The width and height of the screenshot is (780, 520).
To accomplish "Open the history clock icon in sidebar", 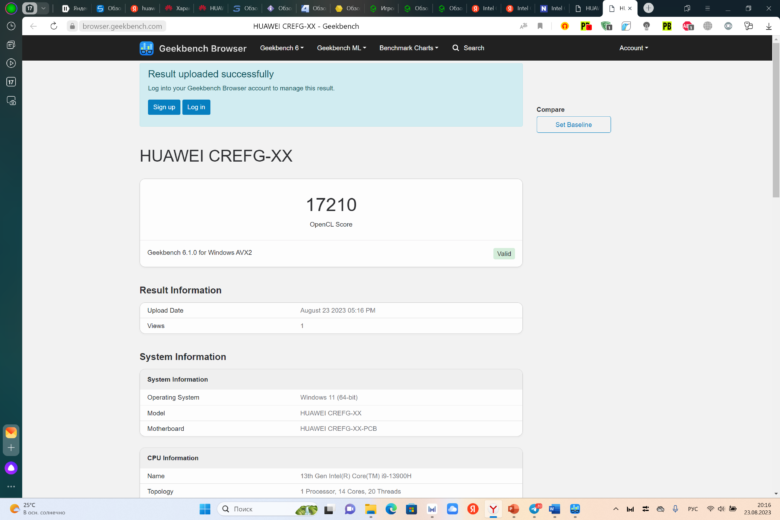I will click(11, 26).
